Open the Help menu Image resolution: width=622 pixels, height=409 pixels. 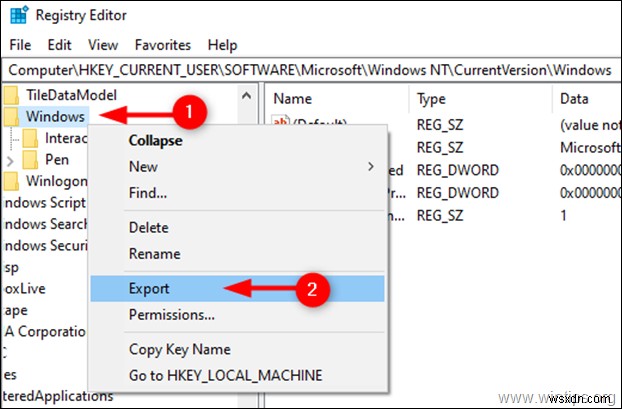pyautogui.click(x=223, y=45)
